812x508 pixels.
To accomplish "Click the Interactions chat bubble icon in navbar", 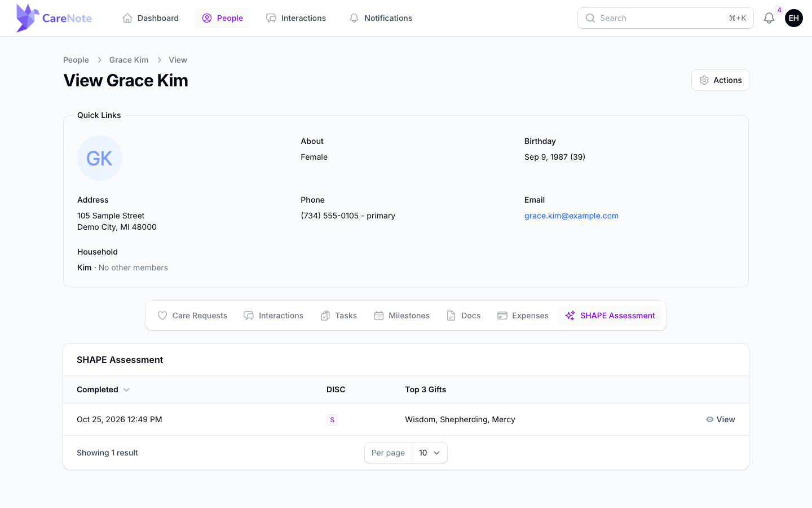I will pyautogui.click(x=271, y=18).
